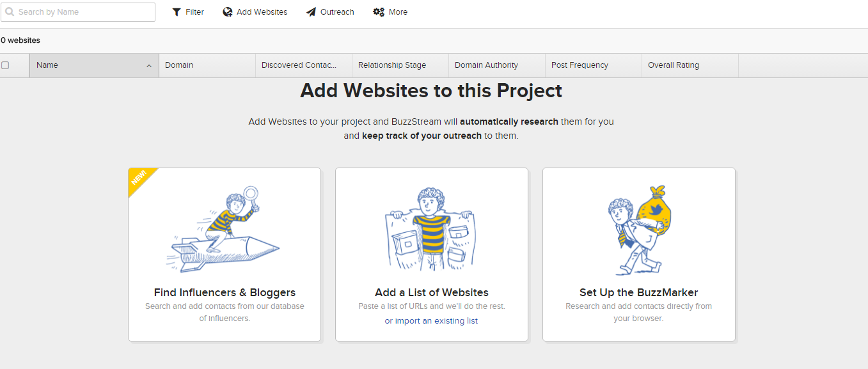Sort by Overall Rating column header
Screen dimensions: 868x369
point(690,65)
